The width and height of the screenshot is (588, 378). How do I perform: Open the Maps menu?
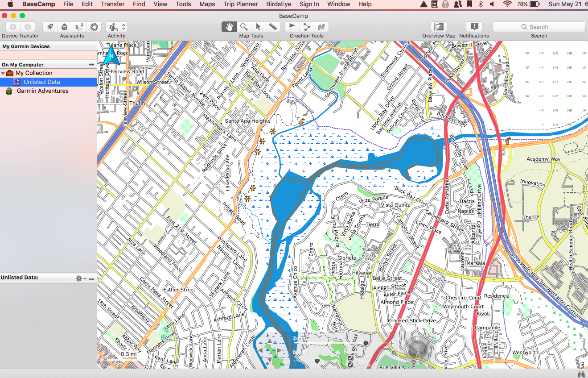pyautogui.click(x=207, y=4)
